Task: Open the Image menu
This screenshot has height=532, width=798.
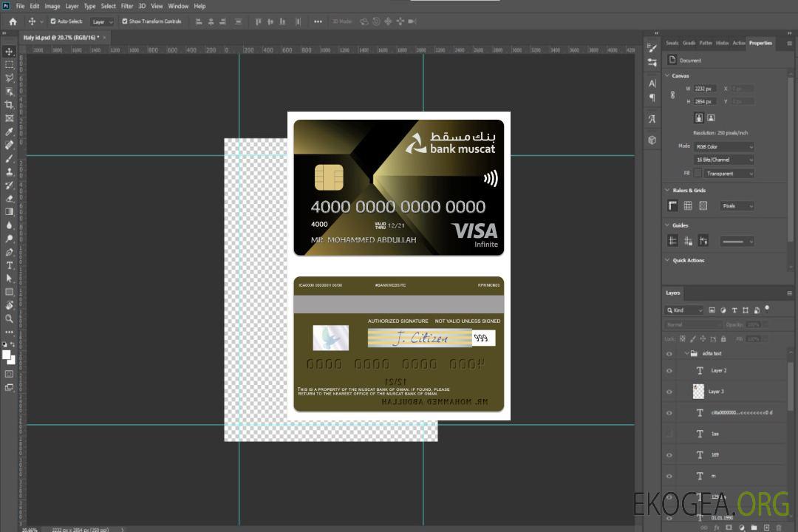Action: tap(52, 6)
